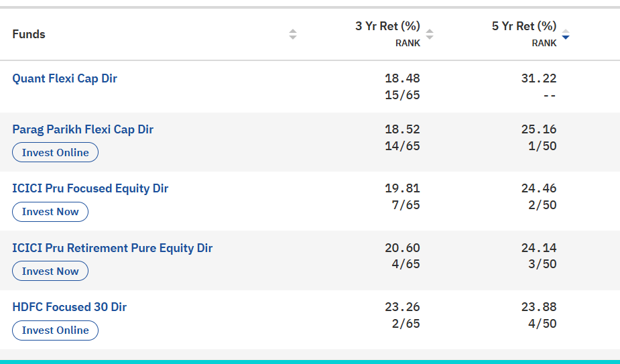Click the Funds column header text
Screen dimensions: 620x364
point(29,34)
